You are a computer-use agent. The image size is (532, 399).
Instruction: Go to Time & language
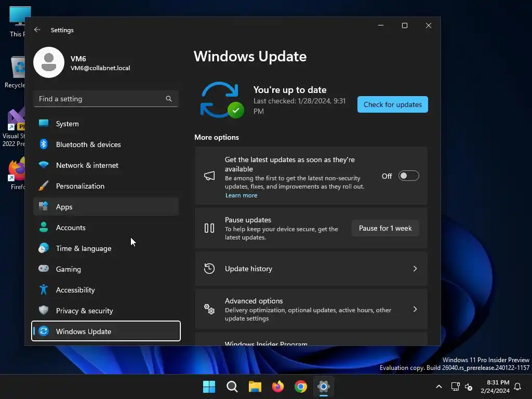[x=106, y=248]
